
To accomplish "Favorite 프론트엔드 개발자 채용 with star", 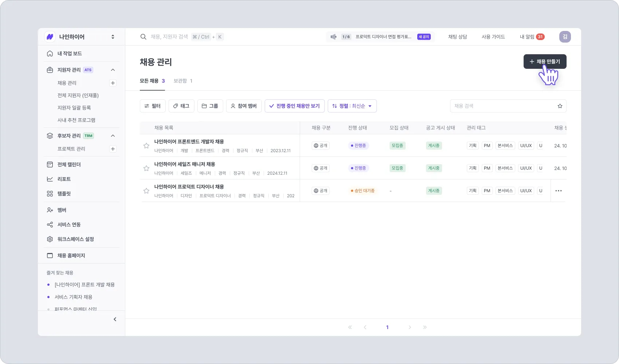I will coord(146,146).
